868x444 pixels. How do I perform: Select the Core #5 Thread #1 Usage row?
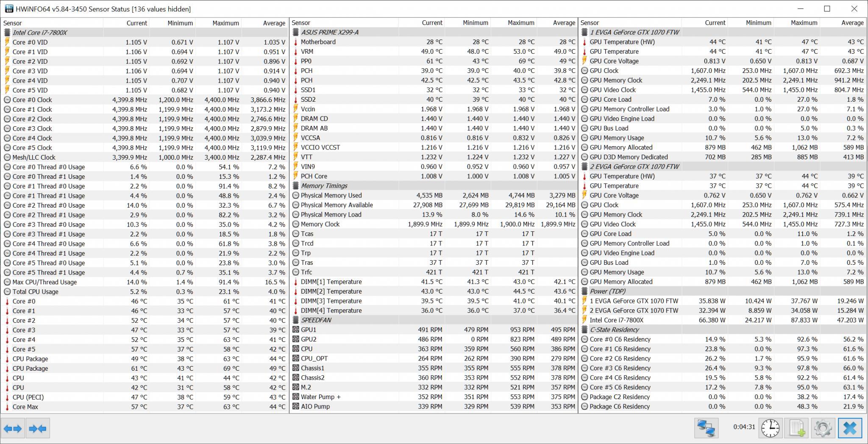[x=145, y=272]
